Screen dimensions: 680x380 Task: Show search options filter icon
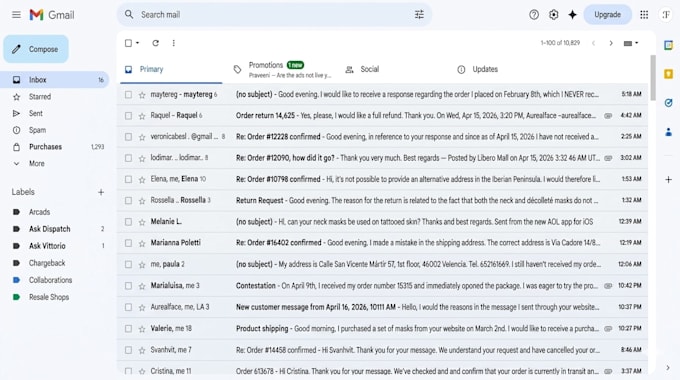[x=419, y=15]
